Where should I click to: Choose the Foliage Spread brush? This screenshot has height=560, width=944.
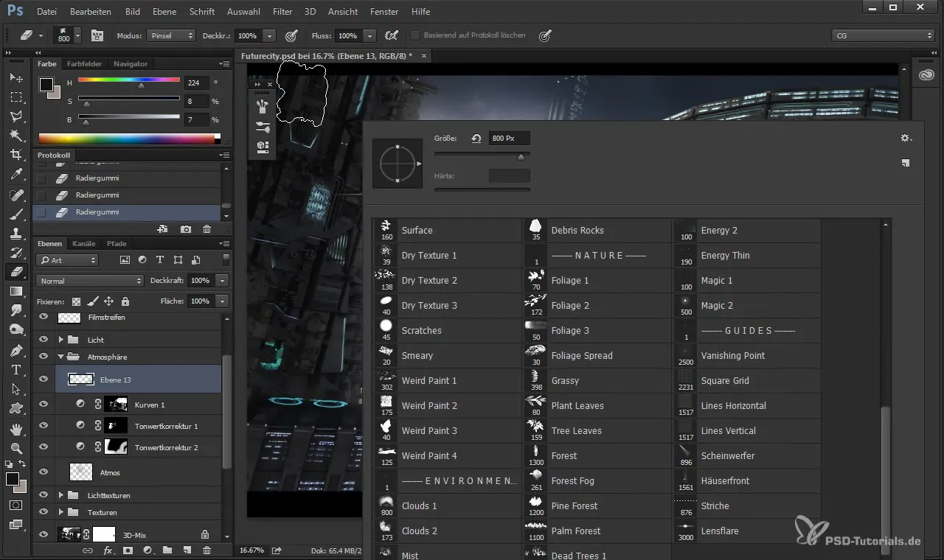point(597,355)
